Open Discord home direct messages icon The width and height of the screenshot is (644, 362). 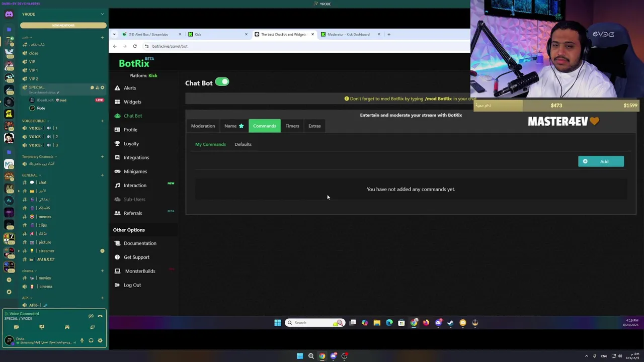(x=9, y=14)
